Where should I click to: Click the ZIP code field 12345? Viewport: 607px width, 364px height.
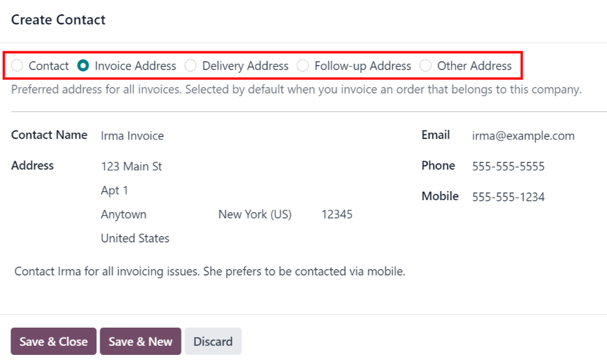(337, 214)
